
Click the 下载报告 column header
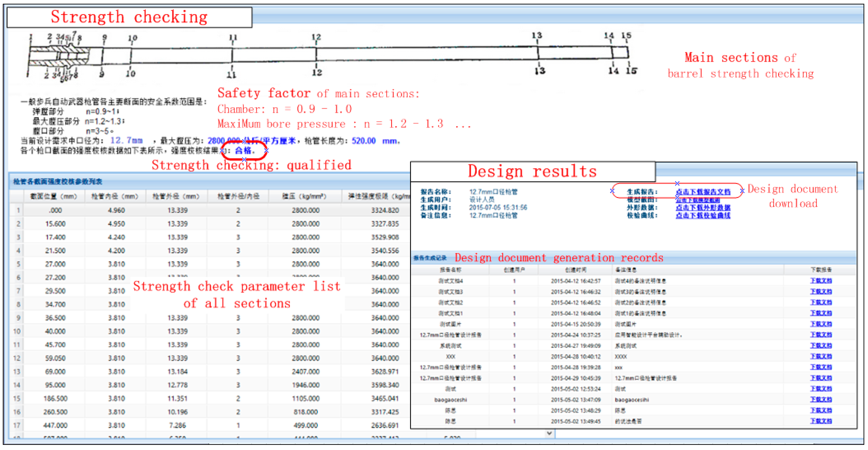821,270
